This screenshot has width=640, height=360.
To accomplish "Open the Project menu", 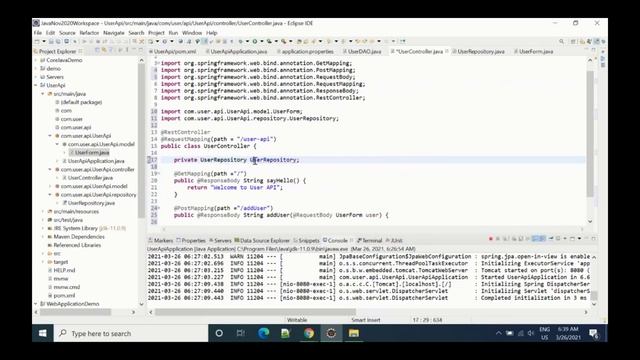I will click(x=156, y=33).
